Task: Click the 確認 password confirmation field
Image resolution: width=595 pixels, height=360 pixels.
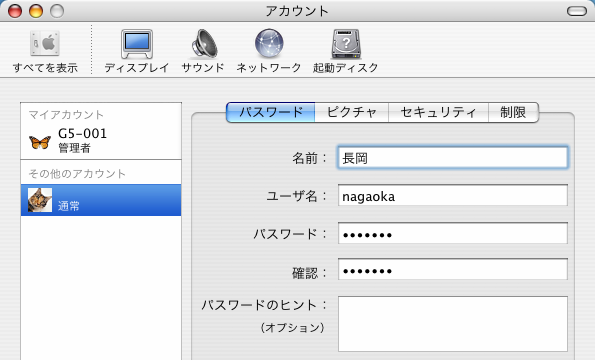Action: pyautogui.click(x=453, y=269)
